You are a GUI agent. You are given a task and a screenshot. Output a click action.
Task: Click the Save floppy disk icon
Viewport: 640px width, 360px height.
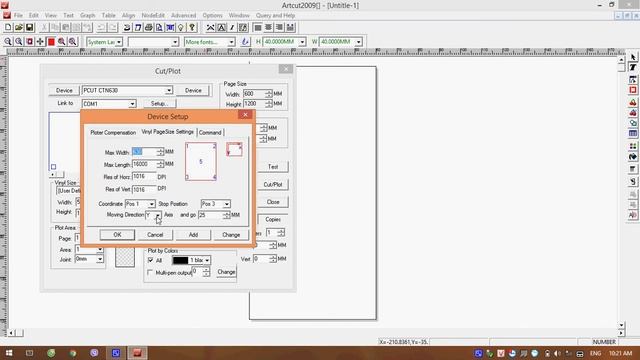tap(29, 27)
